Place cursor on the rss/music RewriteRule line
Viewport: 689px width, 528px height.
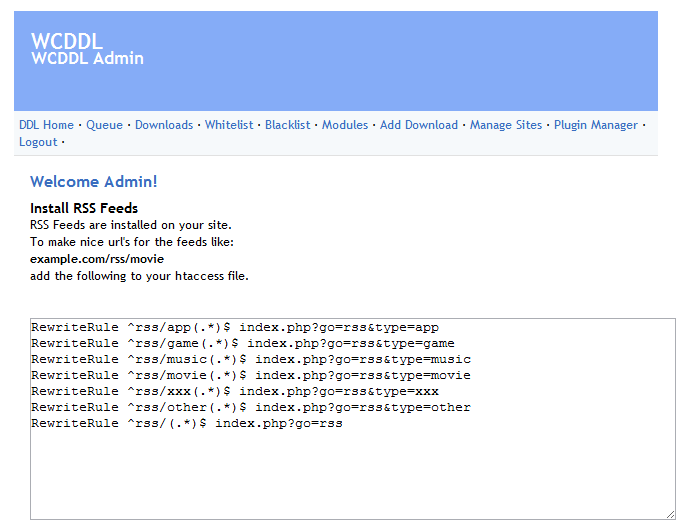(250, 360)
